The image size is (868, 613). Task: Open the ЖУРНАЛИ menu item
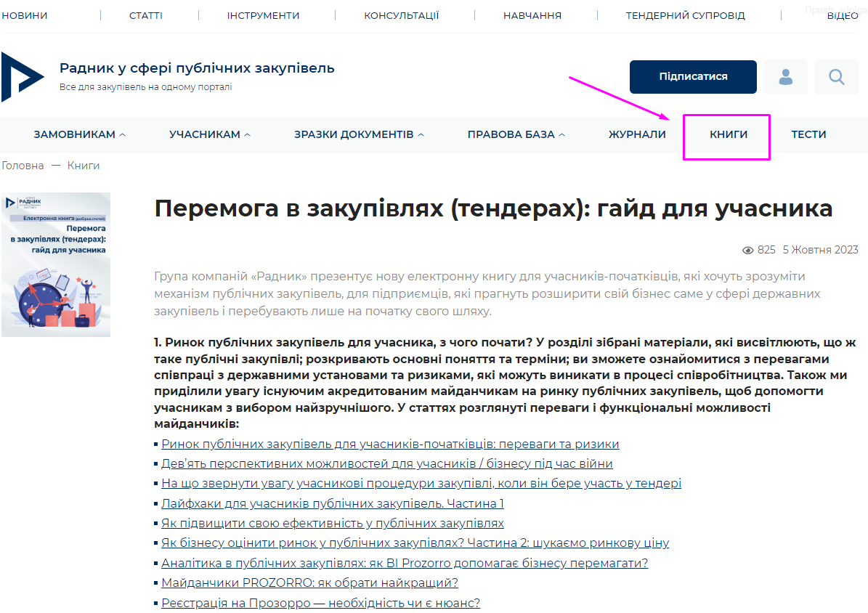637,134
